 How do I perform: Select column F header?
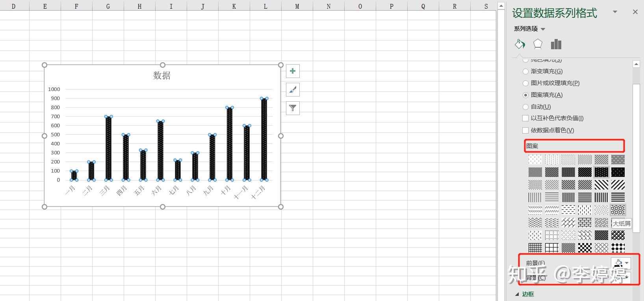(76, 6)
